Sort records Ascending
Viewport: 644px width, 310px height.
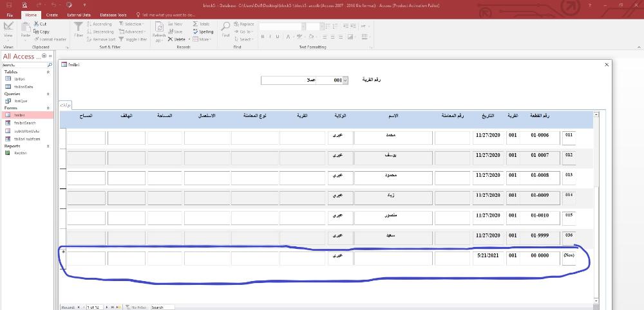100,24
